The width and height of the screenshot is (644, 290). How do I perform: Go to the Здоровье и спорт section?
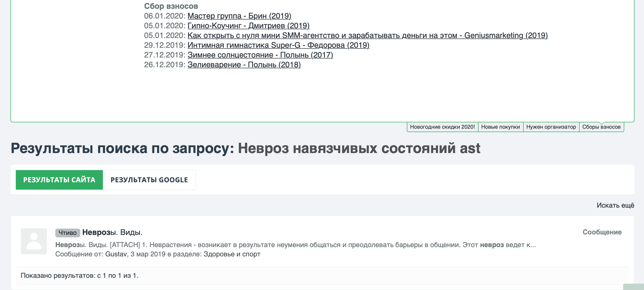(232, 254)
